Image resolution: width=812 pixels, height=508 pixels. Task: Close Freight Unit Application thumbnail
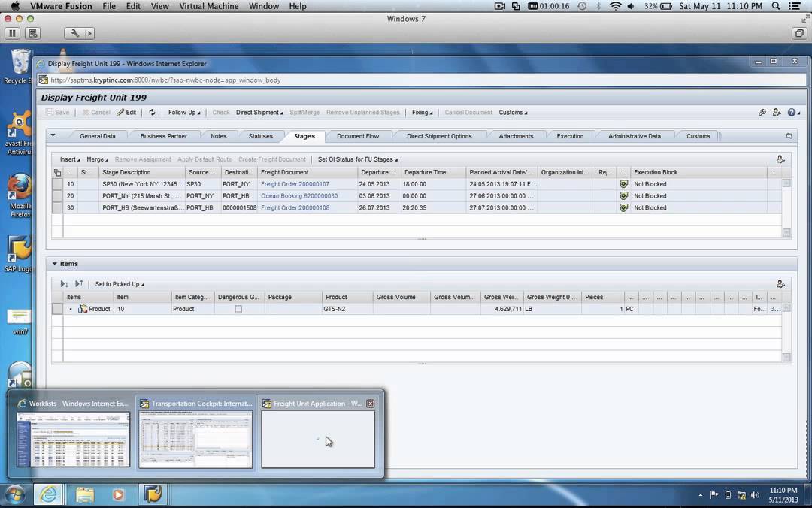(x=370, y=404)
